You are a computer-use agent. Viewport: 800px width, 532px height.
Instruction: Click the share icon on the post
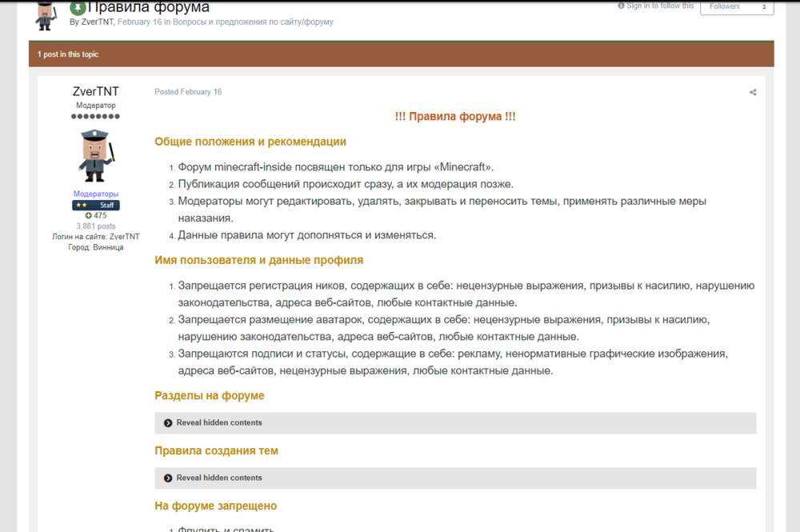[x=753, y=92]
